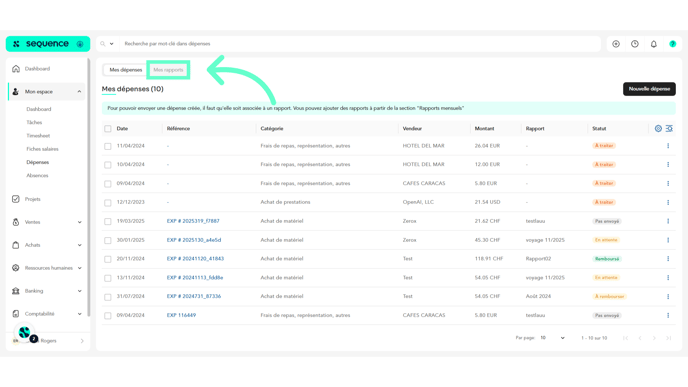Open row menu for EXP 116449

point(668,315)
